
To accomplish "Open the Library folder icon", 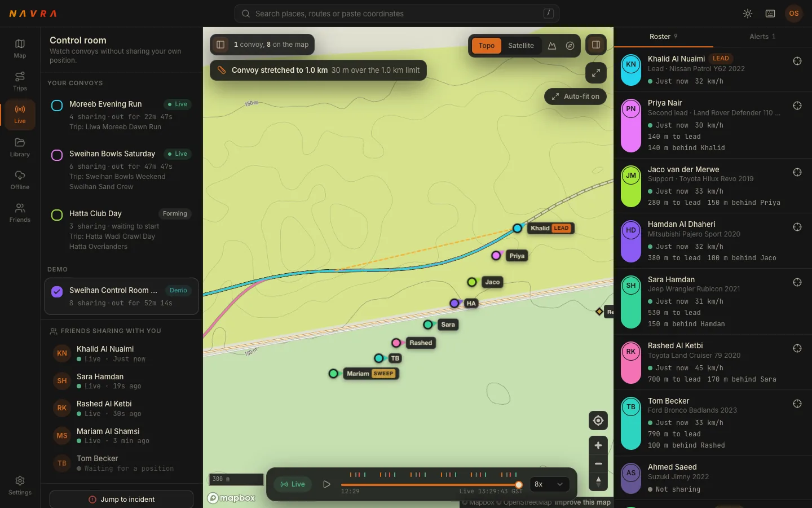I will point(20,142).
